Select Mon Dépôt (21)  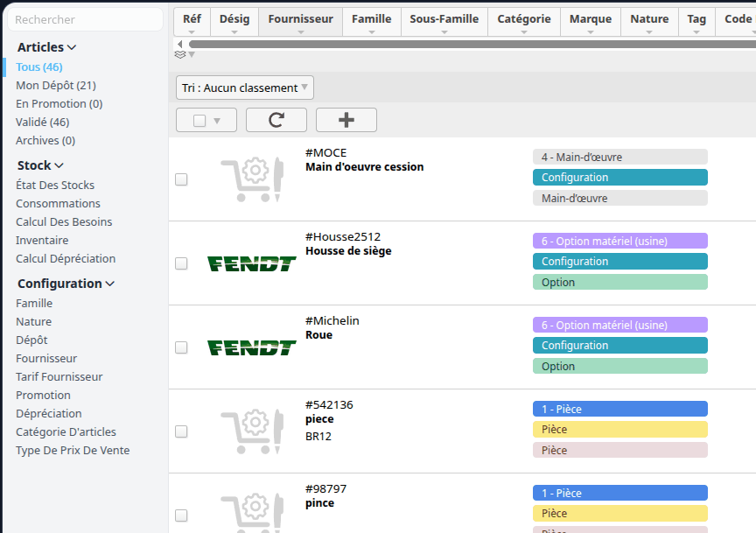[56, 86]
